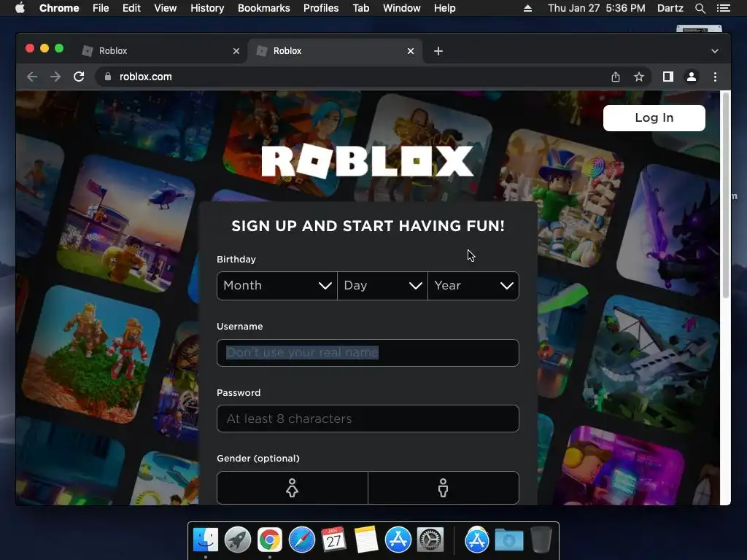
Task: Open the Help menu
Action: pos(444,8)
